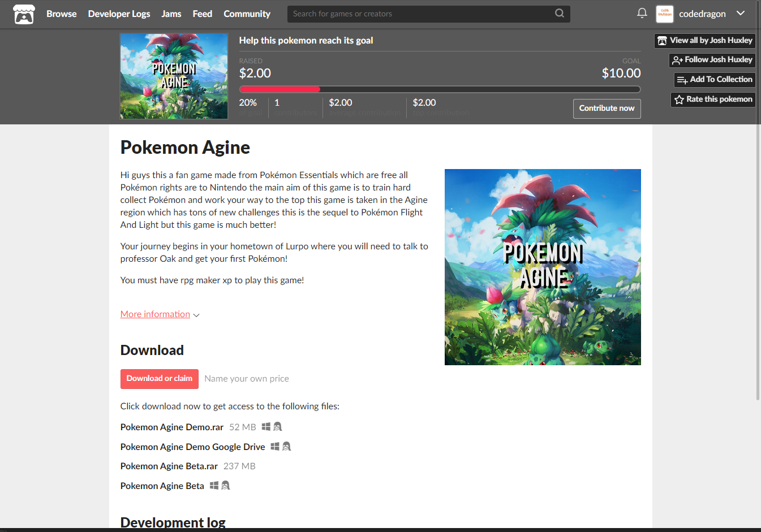Click the Linux icon beside Pokemon Agine Demo.rar
The height and width of the screenshot is (532, 761).
277,427
